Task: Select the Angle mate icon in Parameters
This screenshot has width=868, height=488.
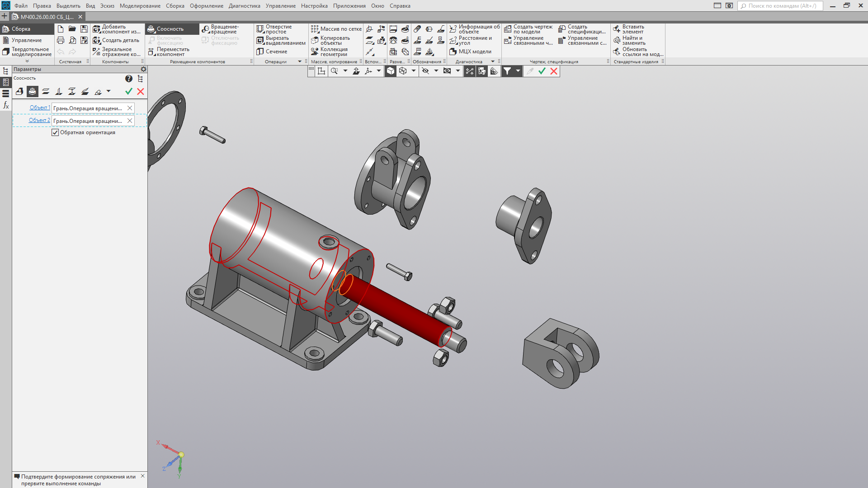Action: tap(85, 92)
